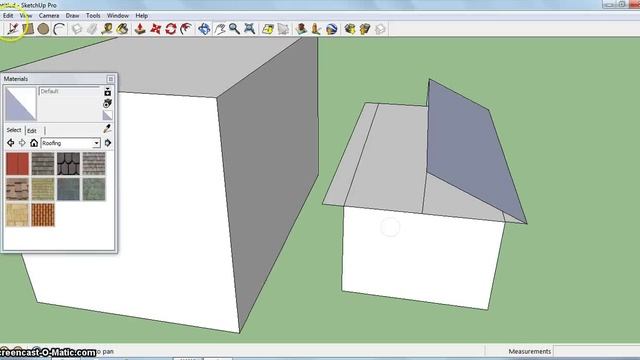Open the View menu
Viewport: 640px width, 360px height.
(26, 16)
